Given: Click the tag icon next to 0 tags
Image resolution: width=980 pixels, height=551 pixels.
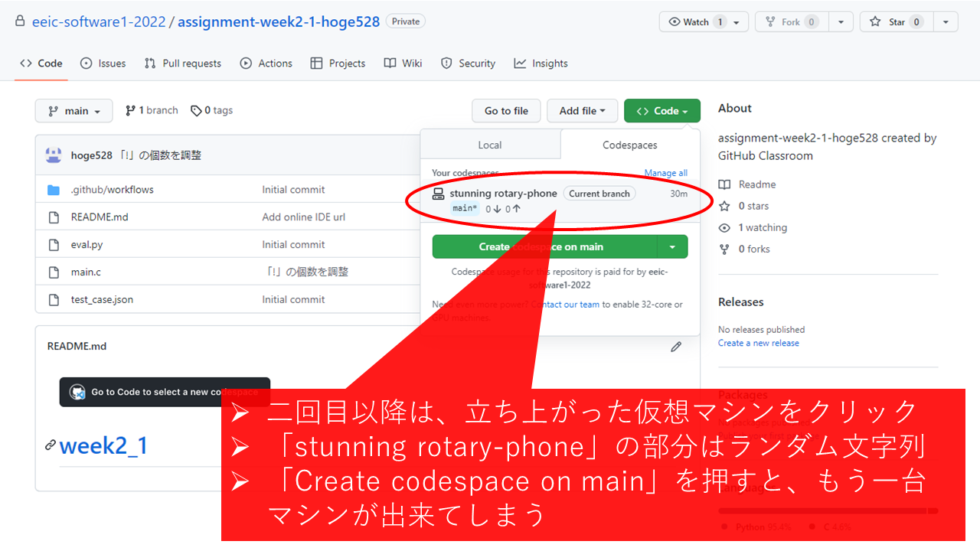Looking at the screenshot, I should pos(196,111).
